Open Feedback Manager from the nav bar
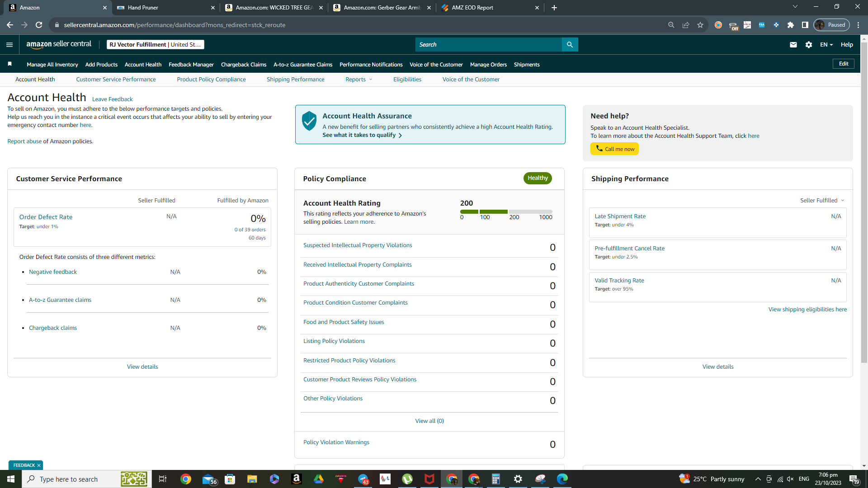Screen dimensions: 868x488 191,64
